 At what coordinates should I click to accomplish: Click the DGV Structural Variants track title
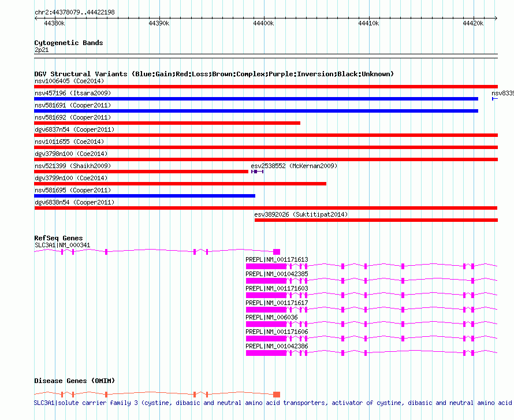[214, 74]
